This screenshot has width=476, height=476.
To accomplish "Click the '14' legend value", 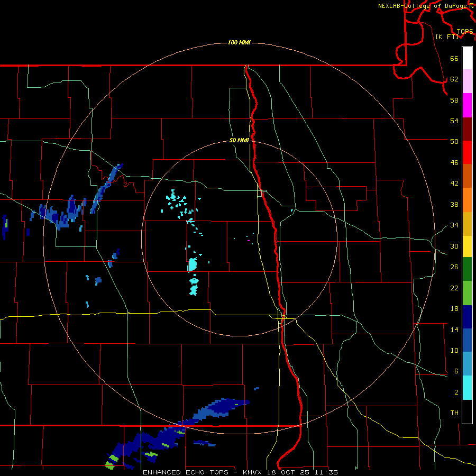I will (x=454, y=329).
